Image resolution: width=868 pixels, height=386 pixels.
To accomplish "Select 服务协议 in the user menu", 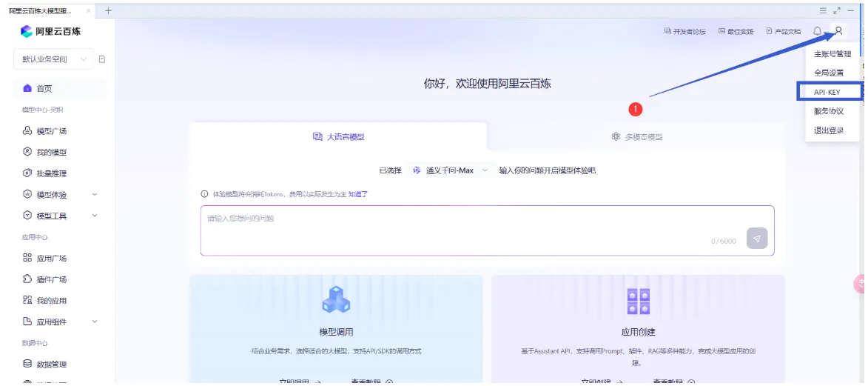I will (829, 111).
